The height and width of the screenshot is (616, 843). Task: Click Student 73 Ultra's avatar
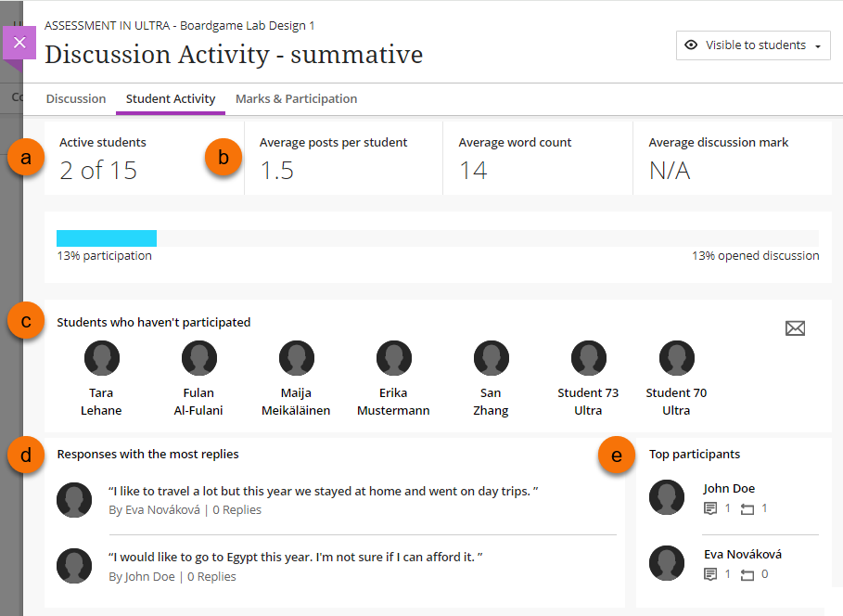click(588, 358)
